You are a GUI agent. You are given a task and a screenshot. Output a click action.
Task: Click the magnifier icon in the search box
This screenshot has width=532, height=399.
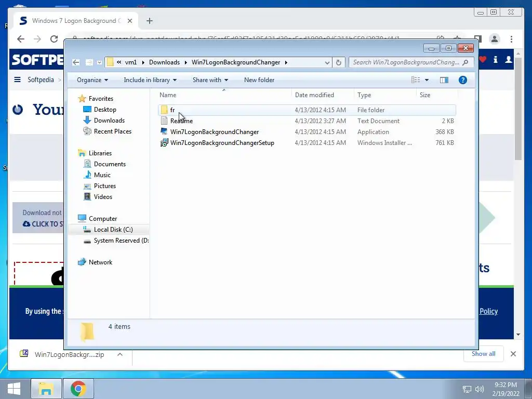coord(465,62)
